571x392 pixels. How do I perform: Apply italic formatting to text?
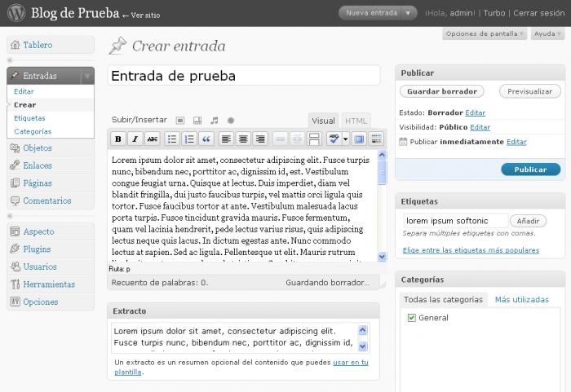coord(135,139)
